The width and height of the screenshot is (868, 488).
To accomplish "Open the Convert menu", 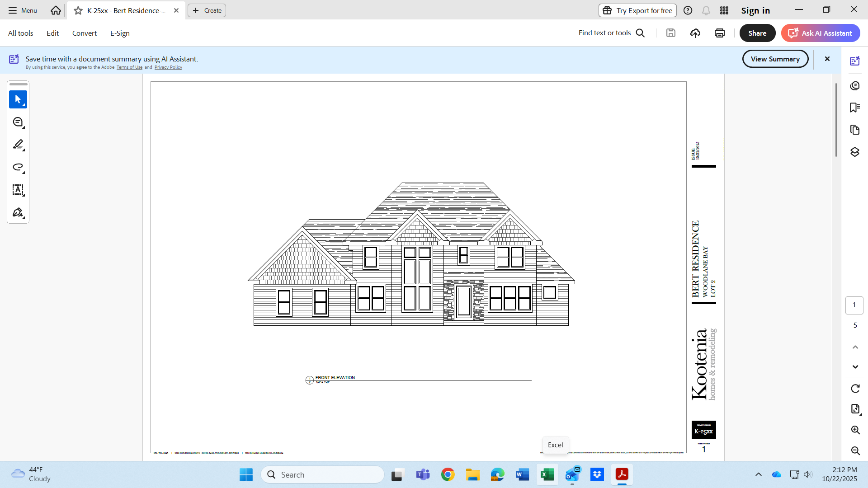I will (84, 33).
